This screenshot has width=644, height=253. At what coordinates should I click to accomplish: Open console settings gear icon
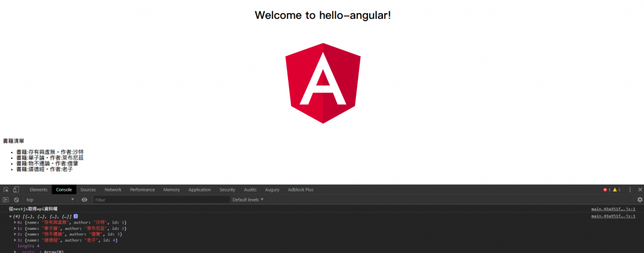(640, 200)
